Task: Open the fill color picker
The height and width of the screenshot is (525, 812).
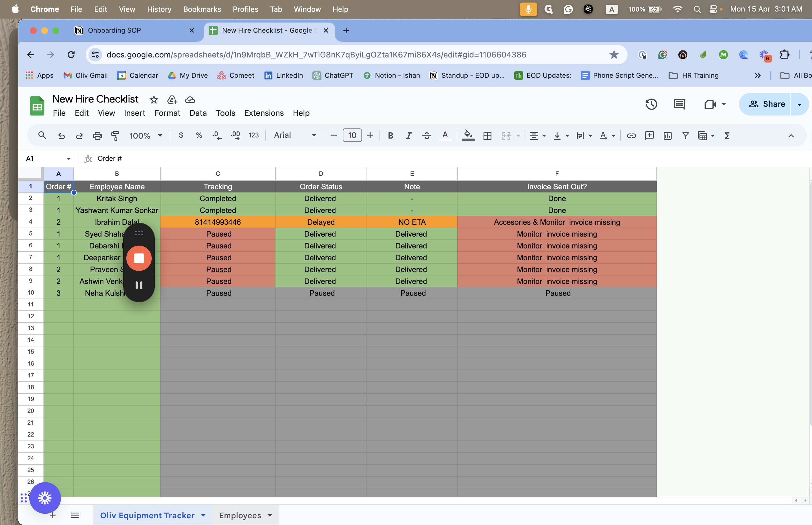Action: pos(468,136)
